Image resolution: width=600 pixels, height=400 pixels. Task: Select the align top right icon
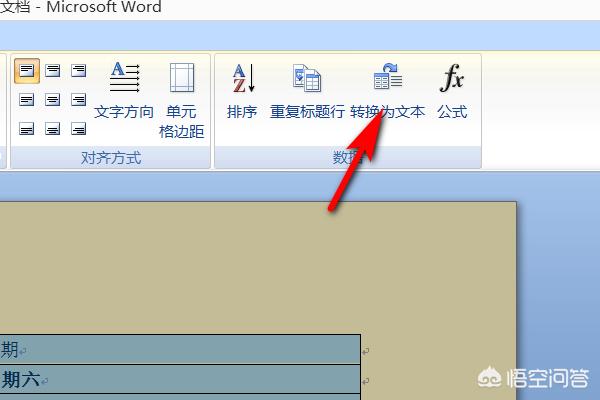78,71
